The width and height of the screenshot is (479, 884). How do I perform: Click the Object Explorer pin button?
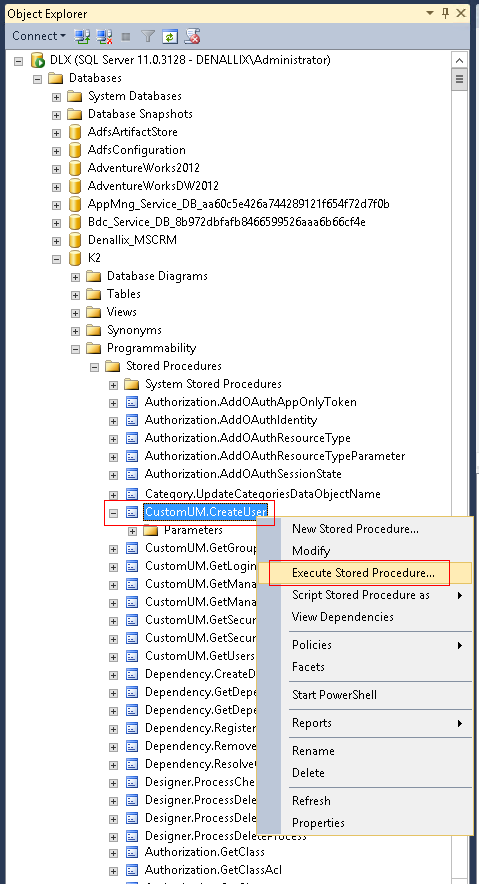click(446, 12)
